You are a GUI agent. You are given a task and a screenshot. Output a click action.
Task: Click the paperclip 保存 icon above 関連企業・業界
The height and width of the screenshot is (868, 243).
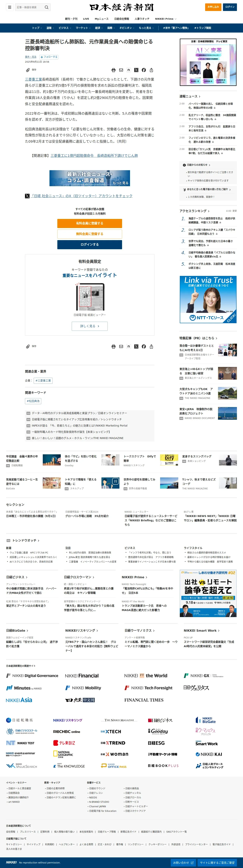point(28,346)
